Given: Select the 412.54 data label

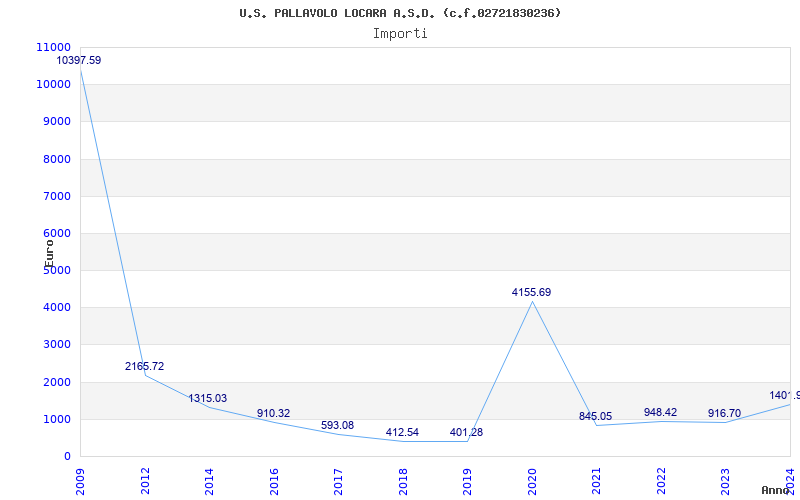Looking at the screenshot, I should click(x=402, y=433).
